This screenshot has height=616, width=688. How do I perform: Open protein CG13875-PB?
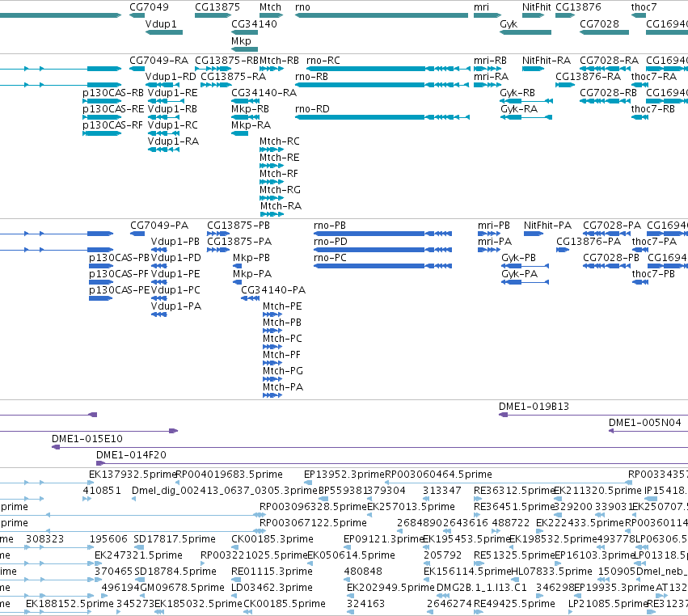coord(238,225)
